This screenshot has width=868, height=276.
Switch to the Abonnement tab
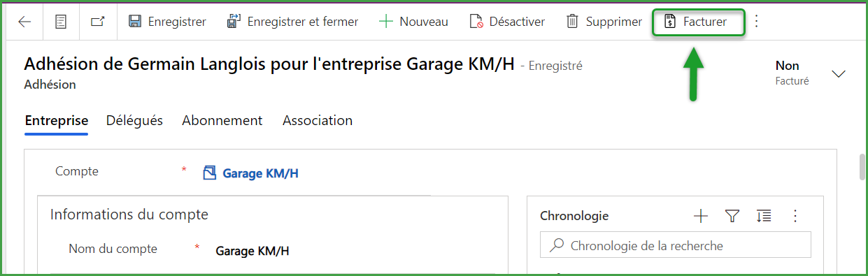(x=222, y=120)
